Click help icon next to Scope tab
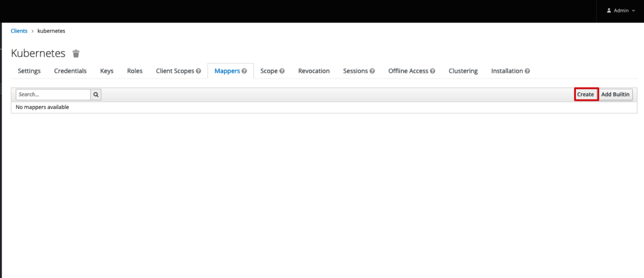This screenshot has height=278, width=644. (282, 71)
